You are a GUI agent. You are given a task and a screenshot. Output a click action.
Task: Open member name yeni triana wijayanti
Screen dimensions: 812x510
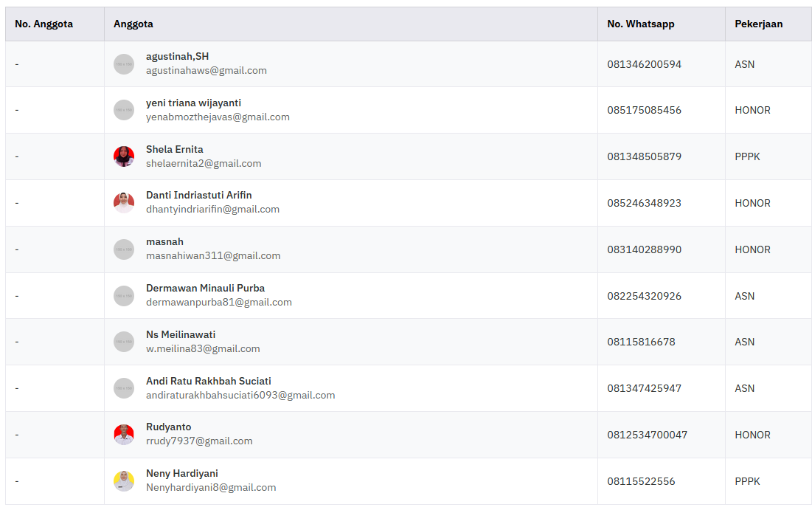193,103
